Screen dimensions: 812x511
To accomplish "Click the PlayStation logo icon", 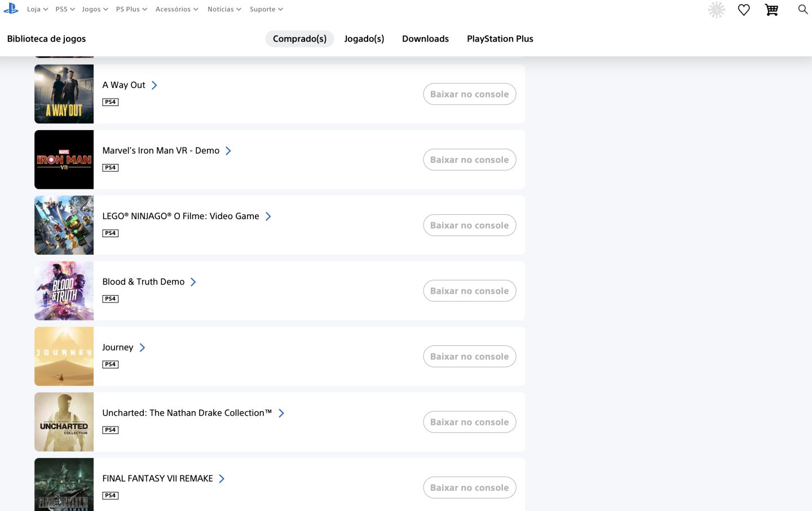I will (x=11, y=9).
